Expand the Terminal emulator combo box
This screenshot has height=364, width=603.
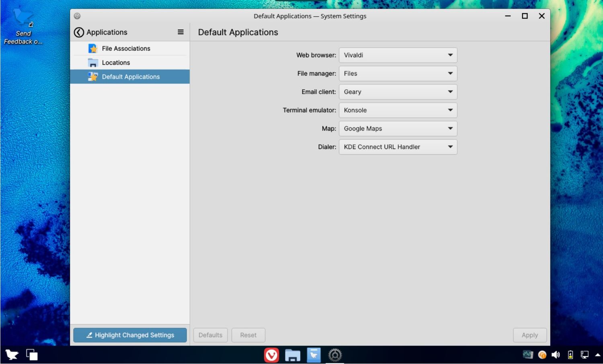398,110
